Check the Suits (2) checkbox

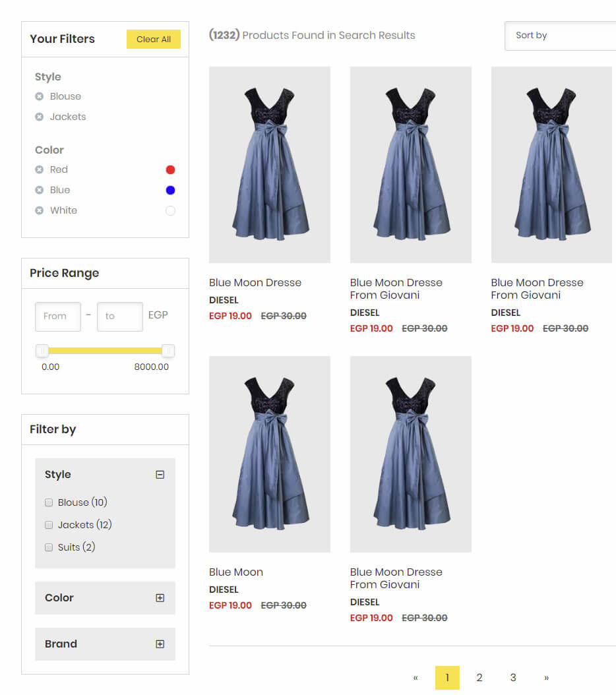coord(49,547)
